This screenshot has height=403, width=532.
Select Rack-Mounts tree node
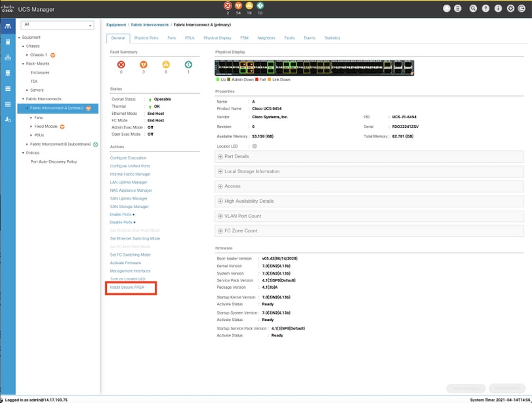[37, 64]
